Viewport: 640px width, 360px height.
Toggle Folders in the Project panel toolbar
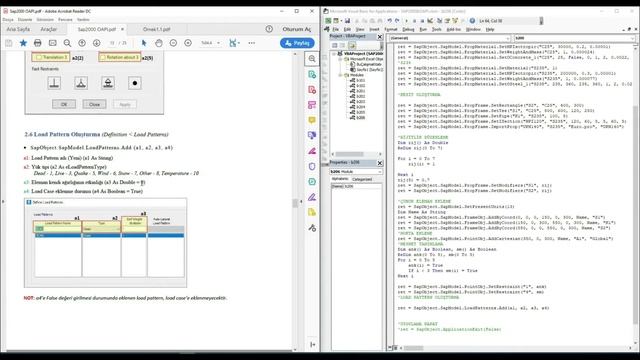tap(352, 45)
